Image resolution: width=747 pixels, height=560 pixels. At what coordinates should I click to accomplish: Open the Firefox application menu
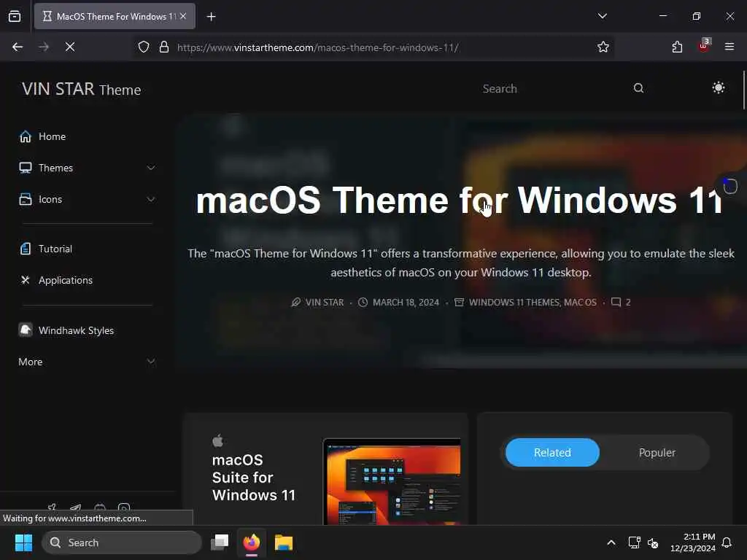(729, 47)
